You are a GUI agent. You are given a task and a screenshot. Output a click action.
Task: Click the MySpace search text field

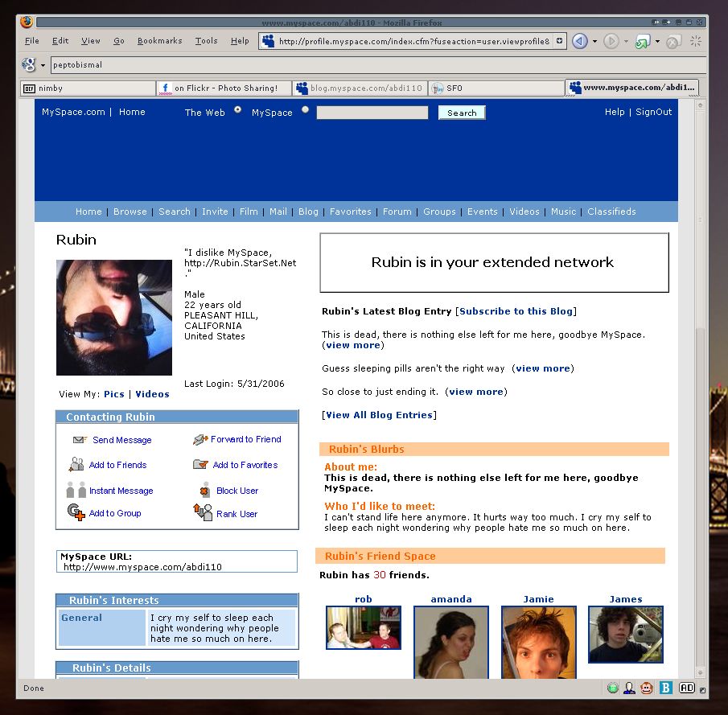pyautogui.click(x=372, y=113)
